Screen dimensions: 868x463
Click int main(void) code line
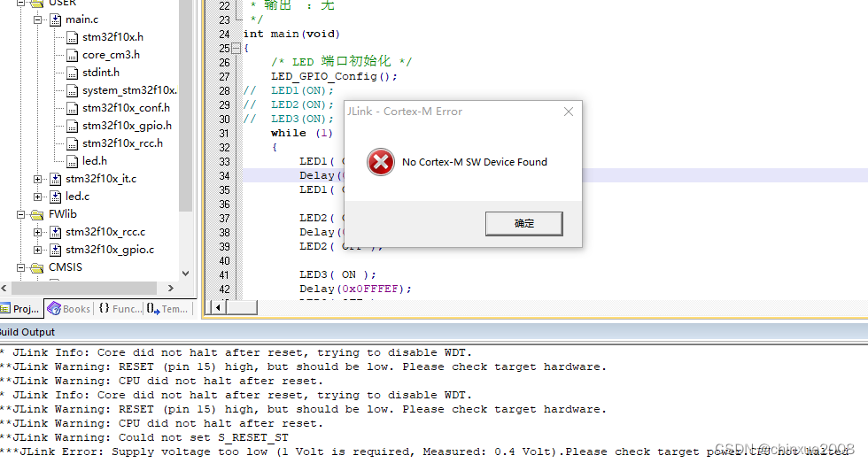click(291, 35)
